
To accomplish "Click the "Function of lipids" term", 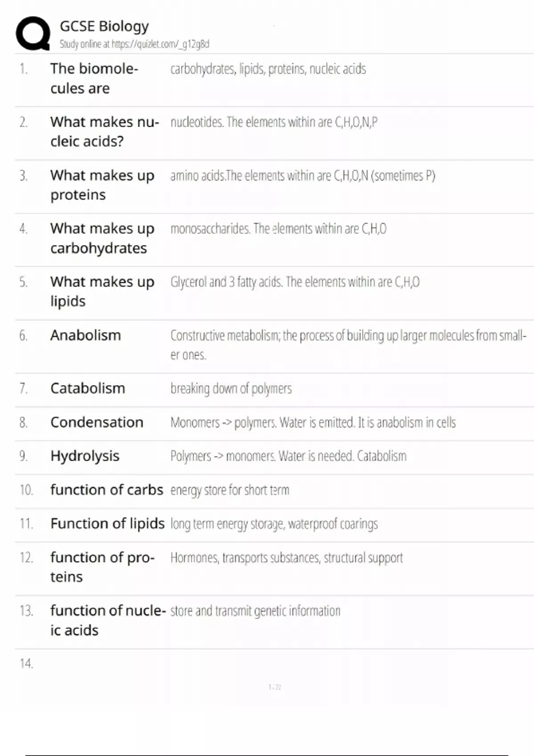I will tap(107, 523).
